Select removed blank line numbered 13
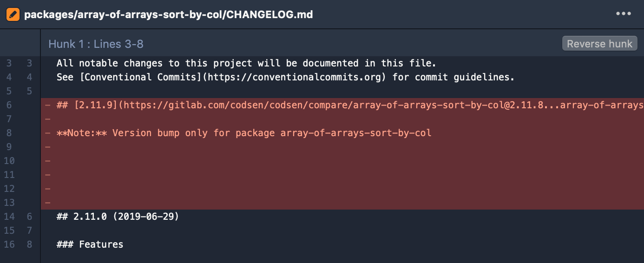The height and width of the screenshot is (263, 644). point(342,203)
